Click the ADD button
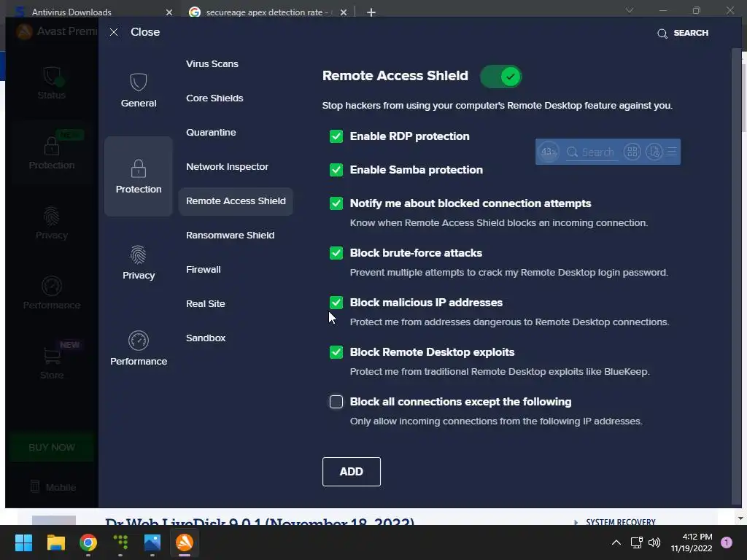Screen dimensions: 747x560 pos(352,472)
